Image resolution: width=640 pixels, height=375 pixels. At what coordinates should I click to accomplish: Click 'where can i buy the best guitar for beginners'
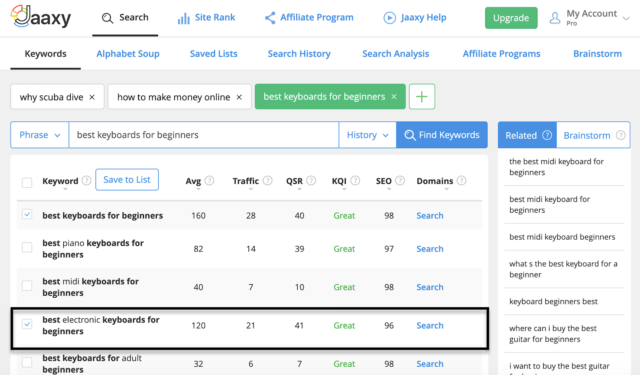tap(553, 334)
